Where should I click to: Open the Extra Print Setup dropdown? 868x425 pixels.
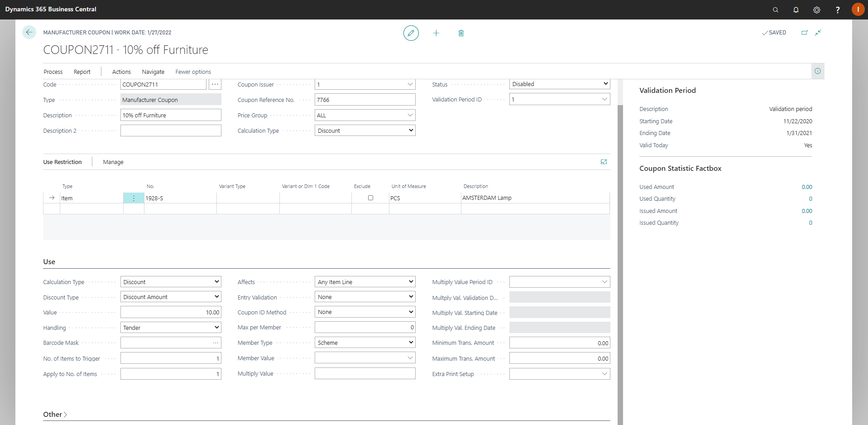pos(604,374)
